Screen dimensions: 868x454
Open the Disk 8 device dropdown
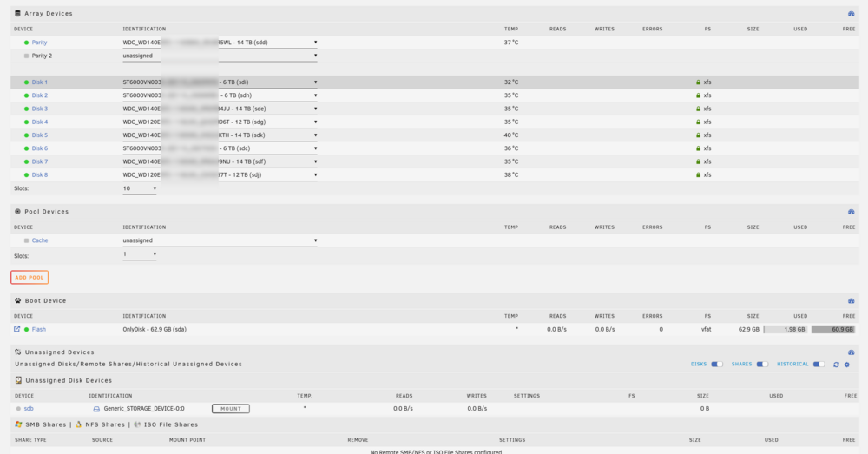[x=220, y=175]
